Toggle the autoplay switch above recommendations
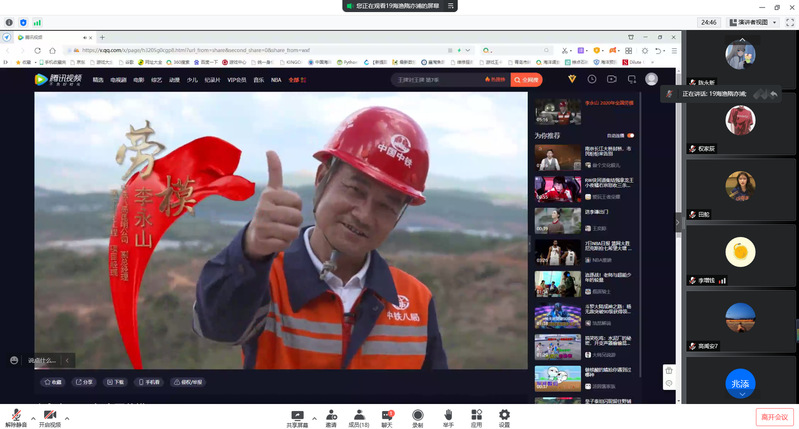This screenshot has height=429, width=799. pos(631,135)
